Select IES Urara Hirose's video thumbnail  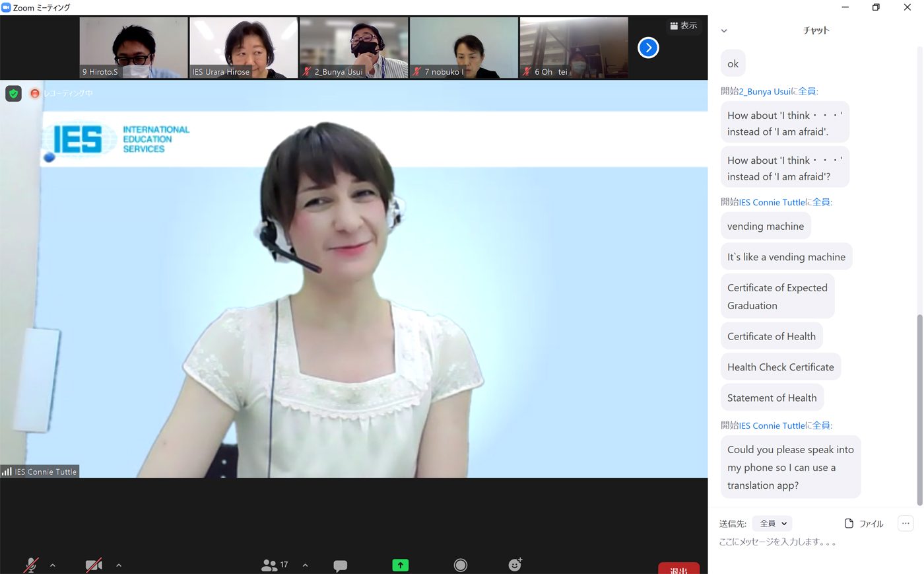point(243,47)
